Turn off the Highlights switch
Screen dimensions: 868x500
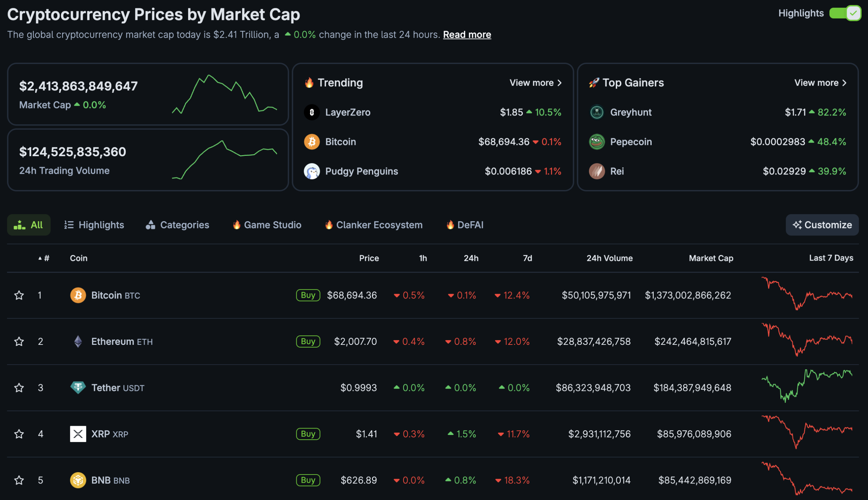(845, 14)
